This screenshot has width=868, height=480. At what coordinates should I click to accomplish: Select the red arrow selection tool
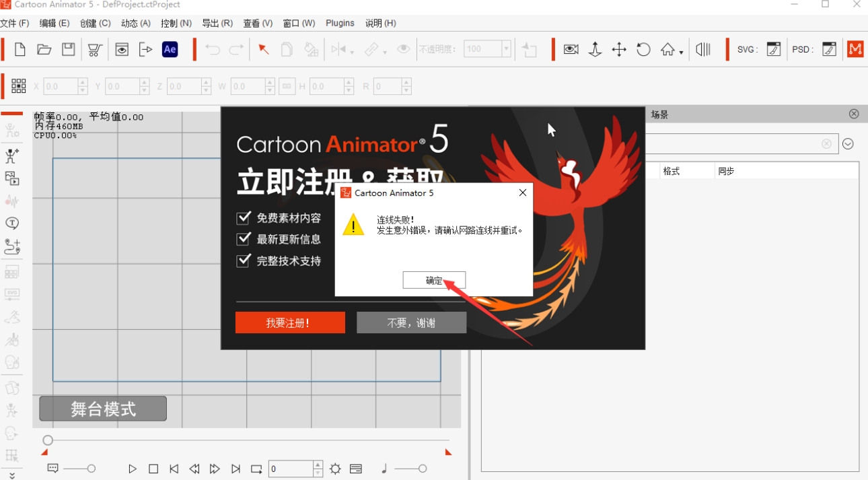(264, 49)
